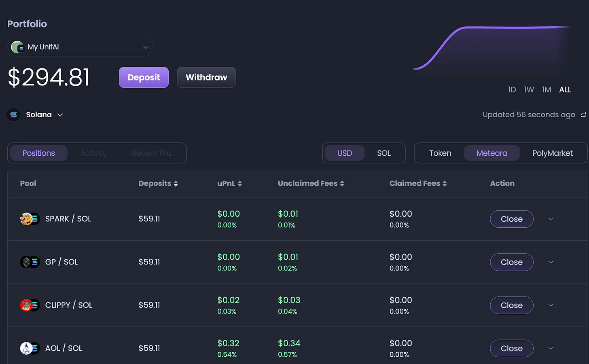Select the Meteora view tab
Viewport: 589px width, 364px height.
click(x=492, y=153)
